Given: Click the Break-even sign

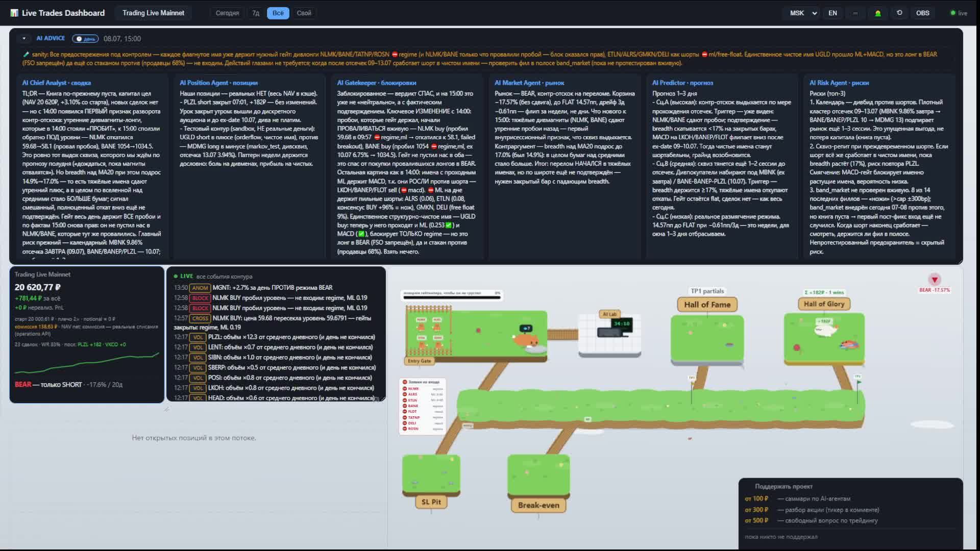Looking at the screenshot, I should [538, 505].
